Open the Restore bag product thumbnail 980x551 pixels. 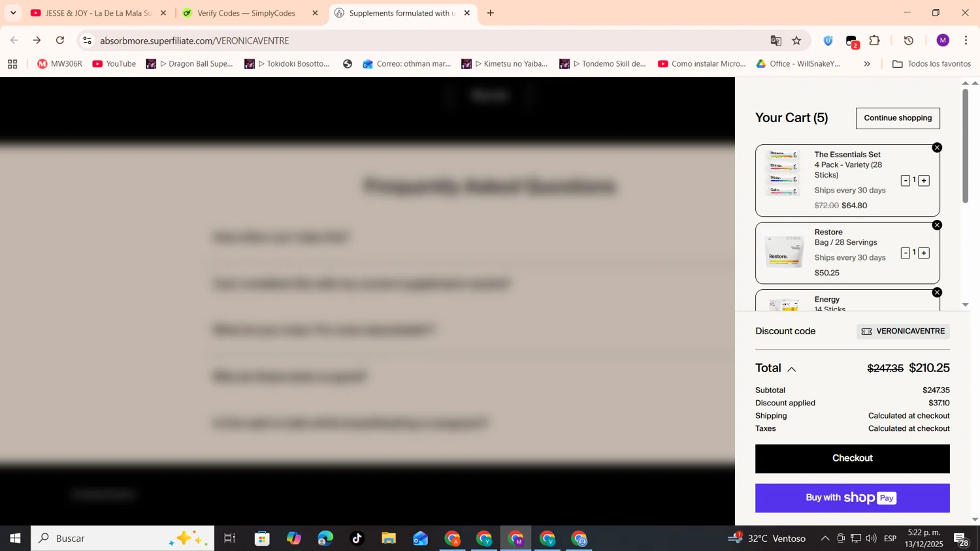coord(784,253)
